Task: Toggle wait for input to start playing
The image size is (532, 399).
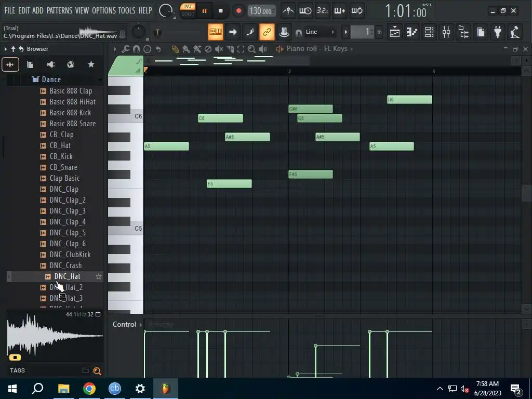Action: click(x=305, y=11)
